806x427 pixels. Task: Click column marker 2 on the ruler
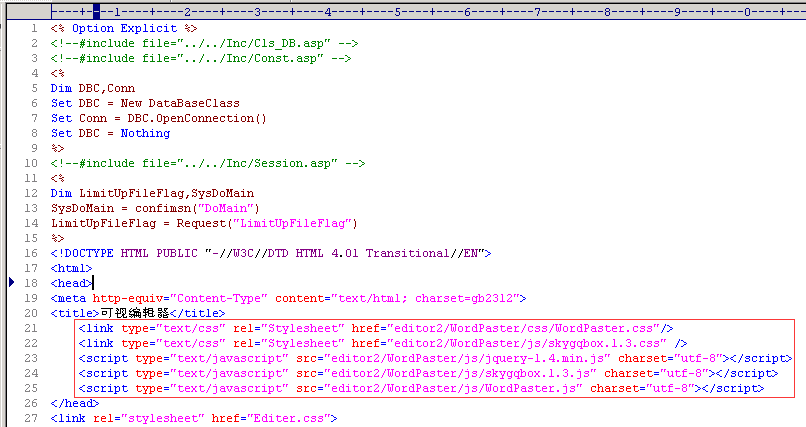[187, 11]
